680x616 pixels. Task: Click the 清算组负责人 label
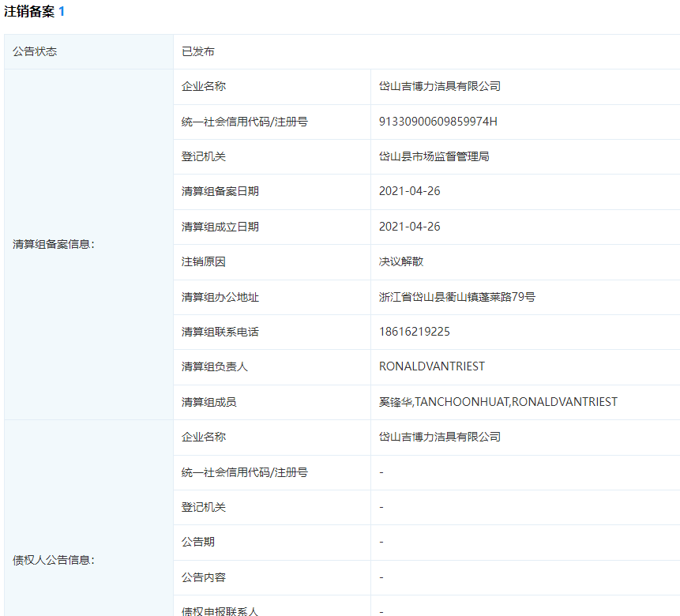(214, 366)
